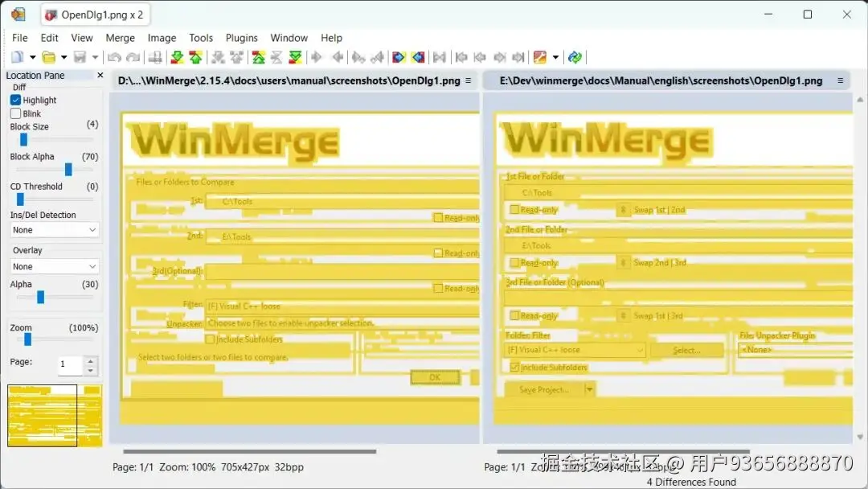Open the Merge menu

(x=120, y=38)
